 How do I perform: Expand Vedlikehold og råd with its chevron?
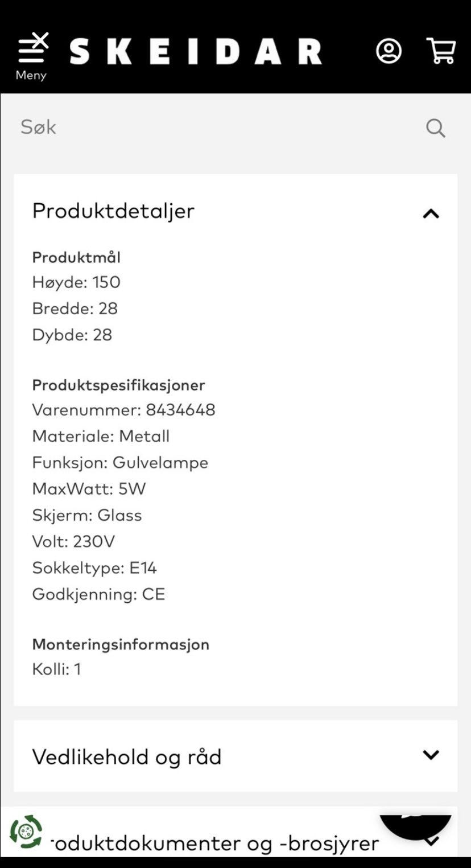click(431, 755)
